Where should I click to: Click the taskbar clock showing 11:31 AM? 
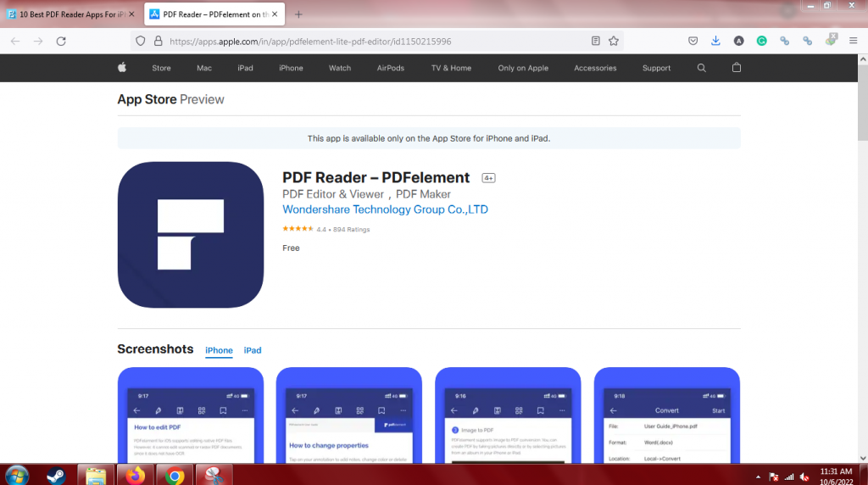click(x=836, y=471)
